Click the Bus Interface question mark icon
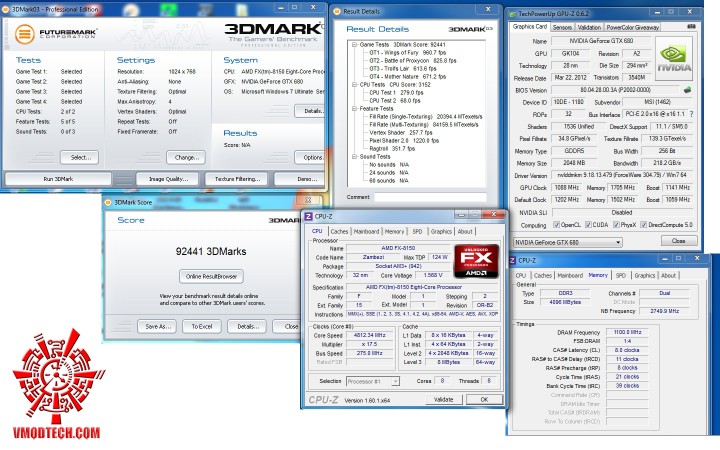 tap(692, 114)
